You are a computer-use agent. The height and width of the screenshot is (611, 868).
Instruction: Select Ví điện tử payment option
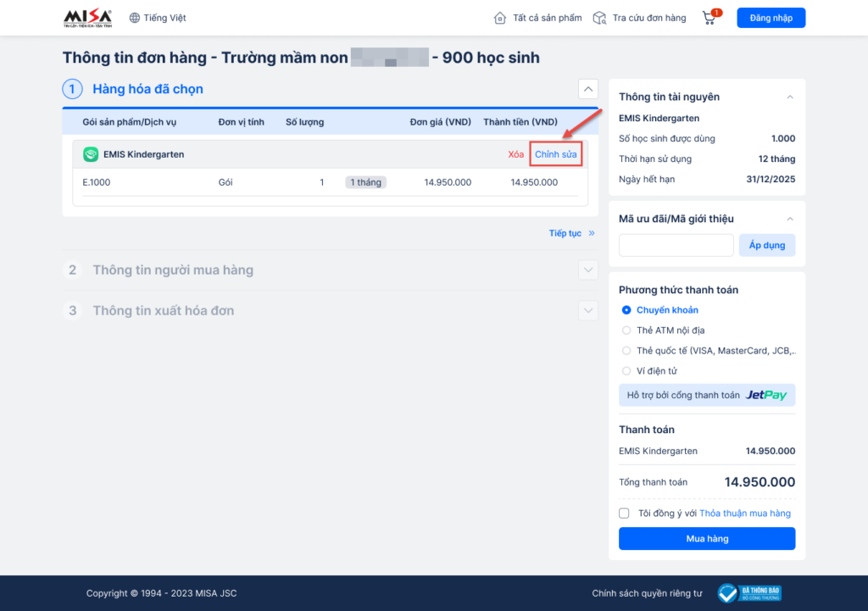[x=626, y=371]
